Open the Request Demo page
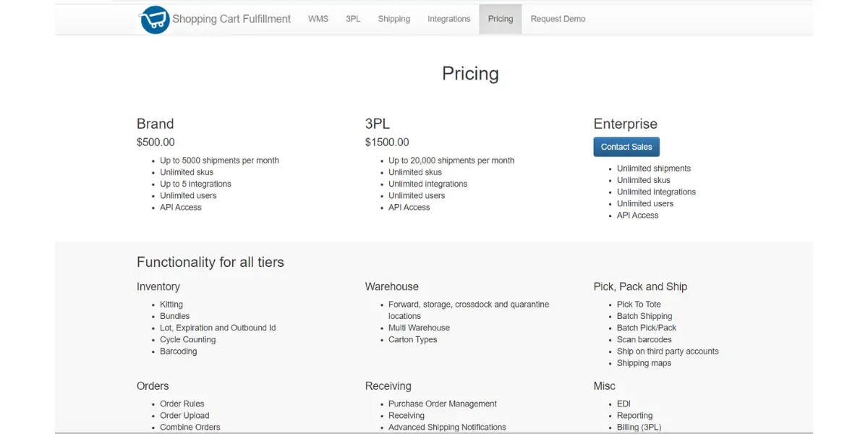868x434 pixels. point(558,19)
